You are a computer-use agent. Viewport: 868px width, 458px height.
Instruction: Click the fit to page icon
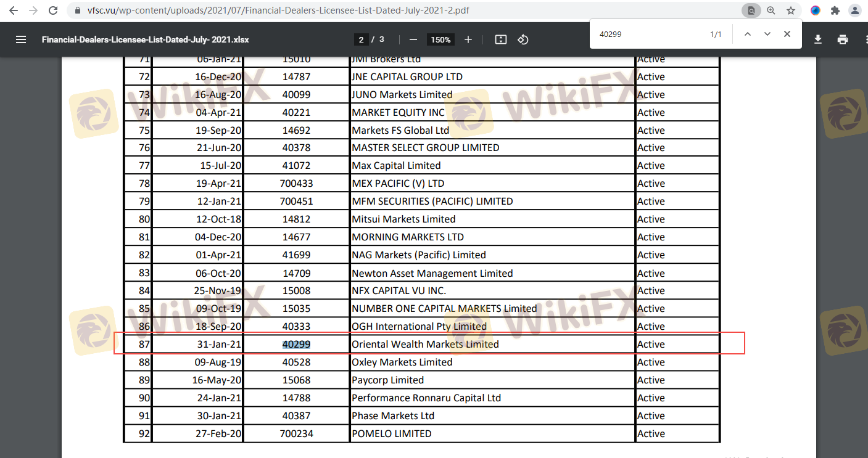[x=501, y=39]
